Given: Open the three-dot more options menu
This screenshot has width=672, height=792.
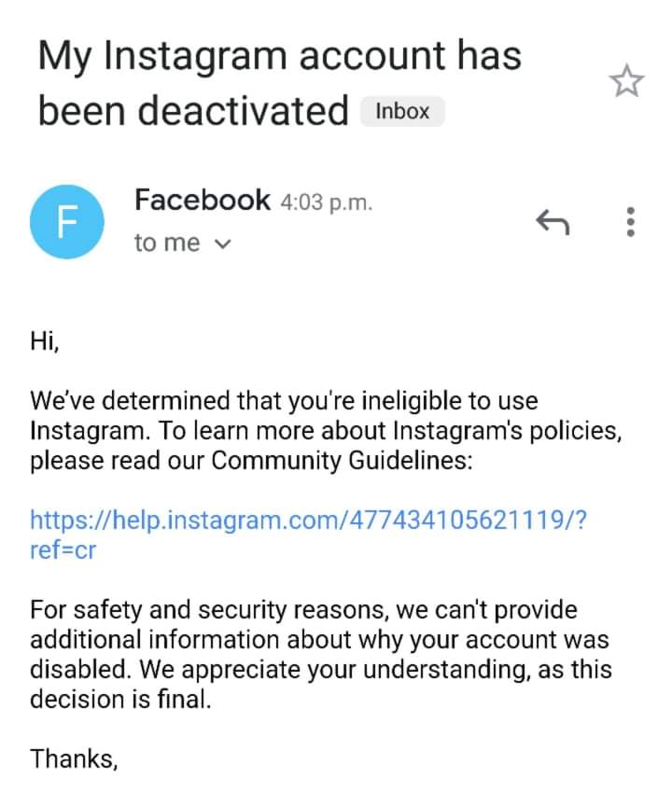Looking at the screenshot, I should click(x=630, y=222).
